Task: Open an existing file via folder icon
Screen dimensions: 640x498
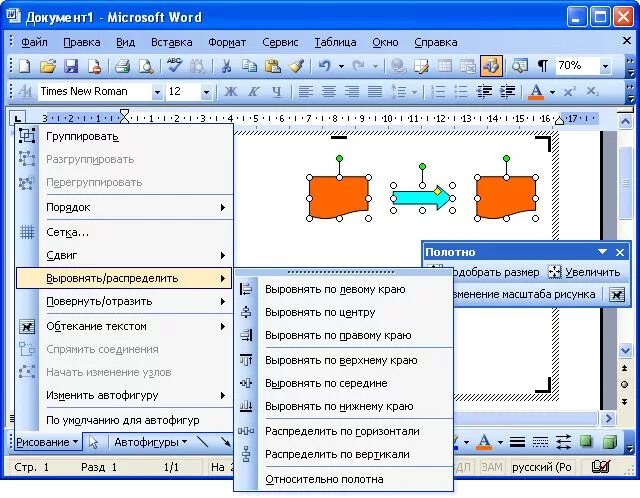Action: click(48, 66)
